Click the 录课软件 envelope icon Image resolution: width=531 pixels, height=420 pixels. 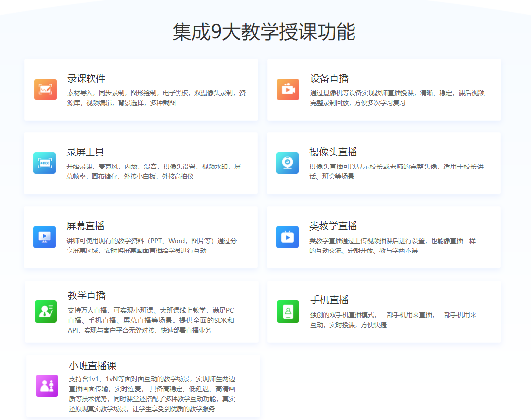[44, 89]
